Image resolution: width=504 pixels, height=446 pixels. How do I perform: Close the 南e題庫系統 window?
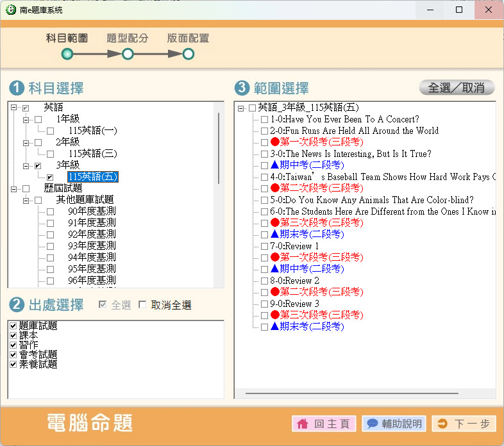(x=489, y=10)
